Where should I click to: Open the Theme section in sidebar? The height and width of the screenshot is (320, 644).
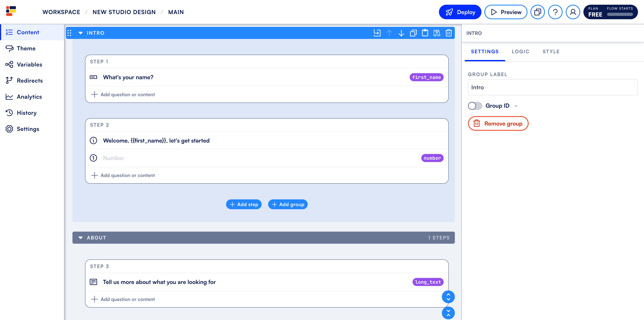click(32, 48)
